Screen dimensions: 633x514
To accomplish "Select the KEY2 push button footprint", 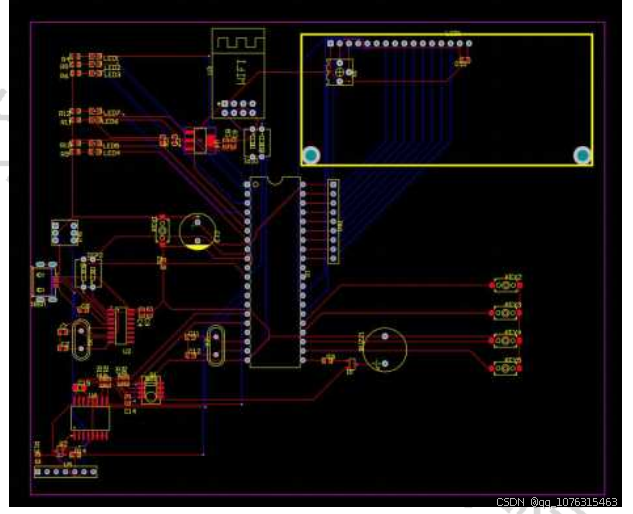I will tap(506, 285).
